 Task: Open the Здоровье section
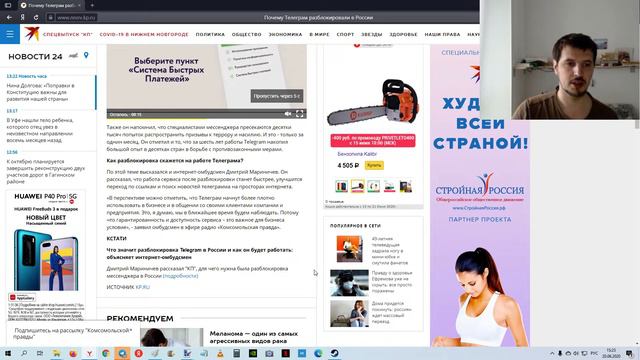point(403,35)
